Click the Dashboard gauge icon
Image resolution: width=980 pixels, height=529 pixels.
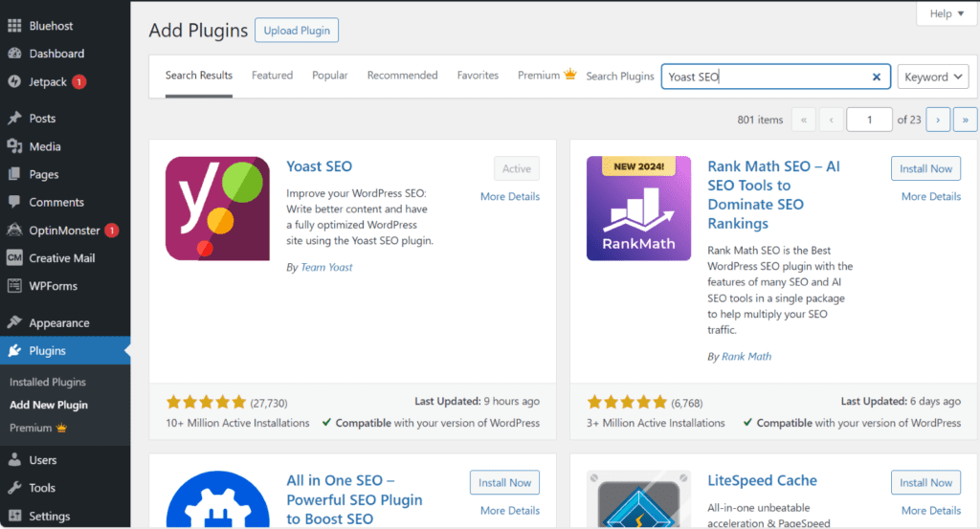click(14, 54)
